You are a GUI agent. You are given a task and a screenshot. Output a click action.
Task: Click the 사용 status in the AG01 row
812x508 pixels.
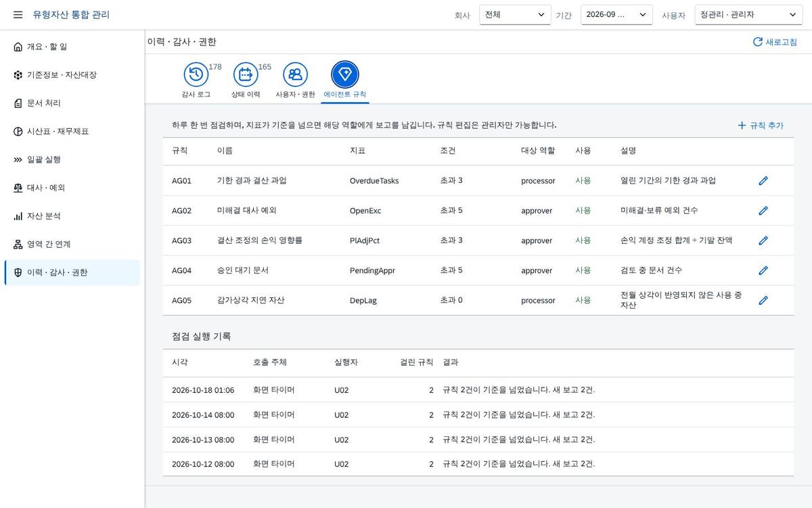click(583, 181)
